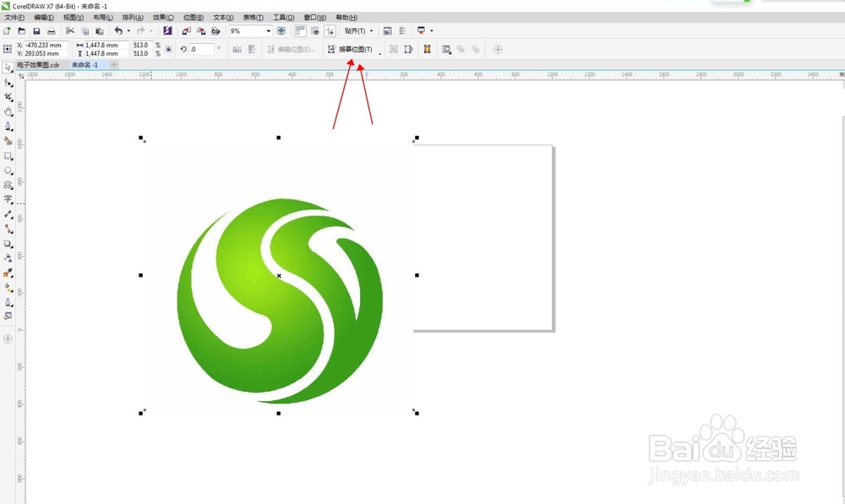Select the Color eyedropper tool
This screenshot has width=845, height=504.
click(x=8, y=273)
